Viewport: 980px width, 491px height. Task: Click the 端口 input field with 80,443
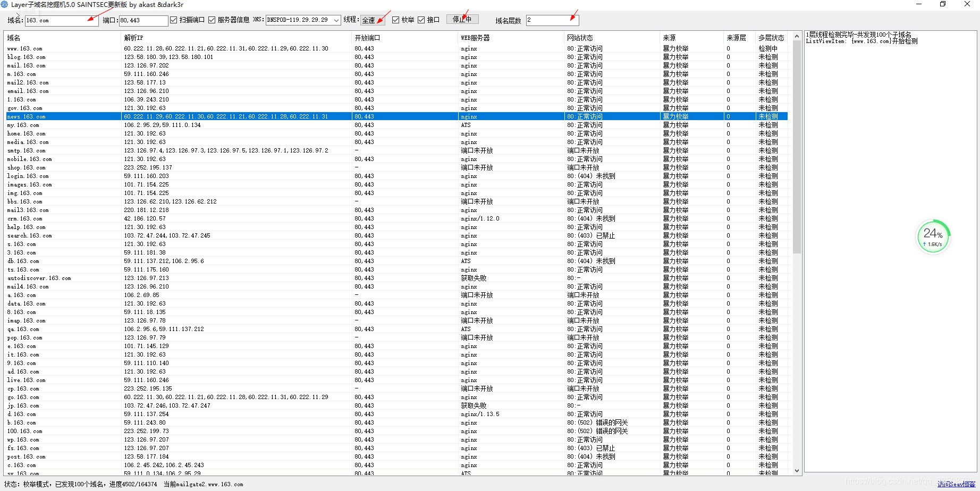143,20
